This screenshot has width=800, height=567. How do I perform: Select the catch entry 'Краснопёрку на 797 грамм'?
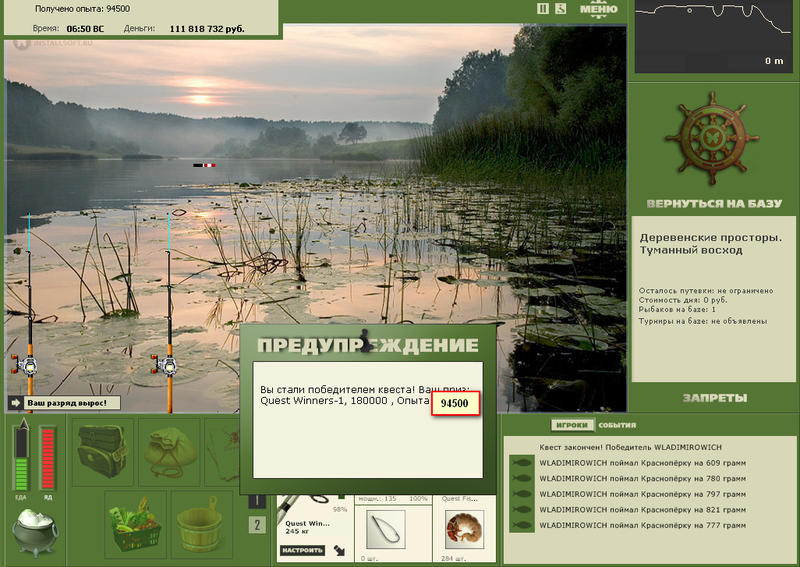[643, 494]
